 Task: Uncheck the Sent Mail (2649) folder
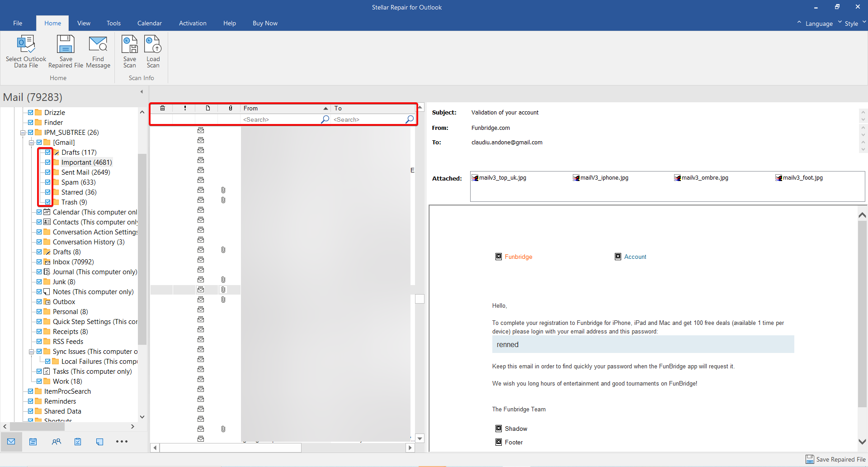tap(48, 172)
